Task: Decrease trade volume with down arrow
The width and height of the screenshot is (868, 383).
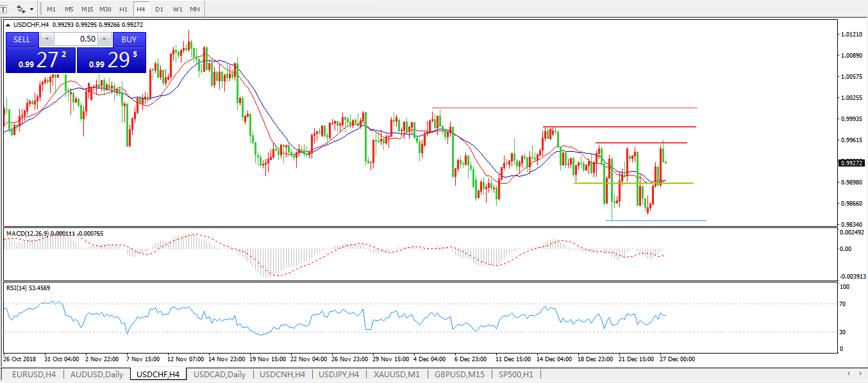Action: pos(47,40)
